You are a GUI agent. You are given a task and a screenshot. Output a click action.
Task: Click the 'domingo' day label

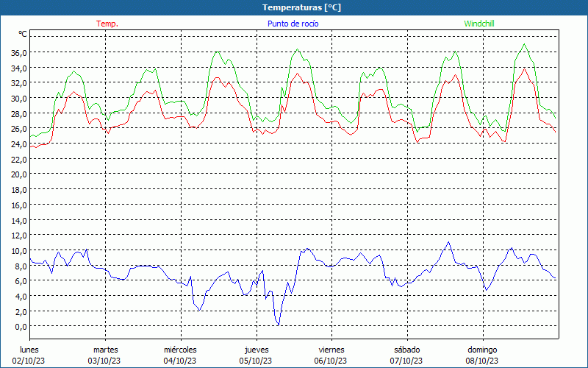(482, 350)
